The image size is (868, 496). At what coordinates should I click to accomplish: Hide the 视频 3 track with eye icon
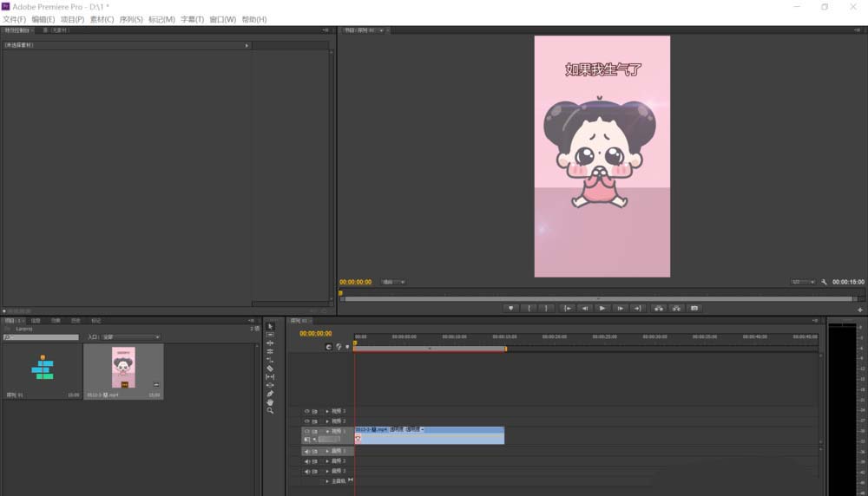pyautogui.click(x=306, y=411)
